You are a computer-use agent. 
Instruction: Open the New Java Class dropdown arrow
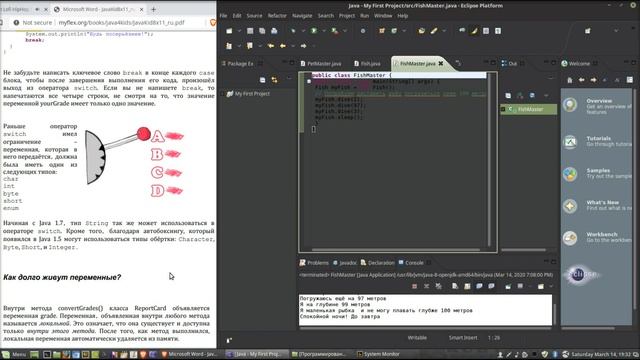[404, 31]
